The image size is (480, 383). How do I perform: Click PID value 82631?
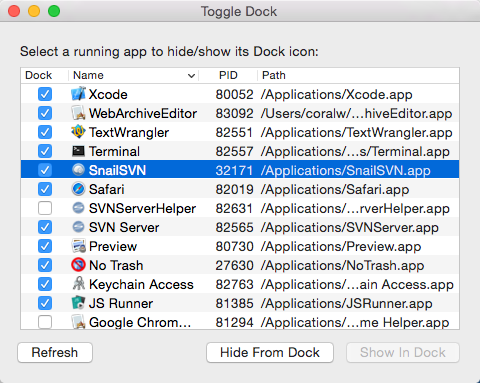pos(234,208)
